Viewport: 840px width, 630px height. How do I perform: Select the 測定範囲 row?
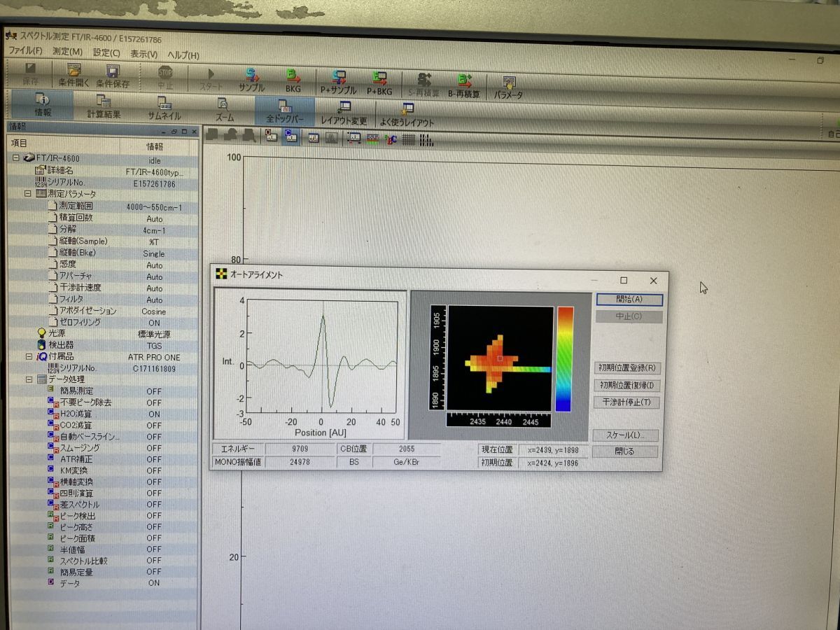pyautogui.click(x=104, y=206)
